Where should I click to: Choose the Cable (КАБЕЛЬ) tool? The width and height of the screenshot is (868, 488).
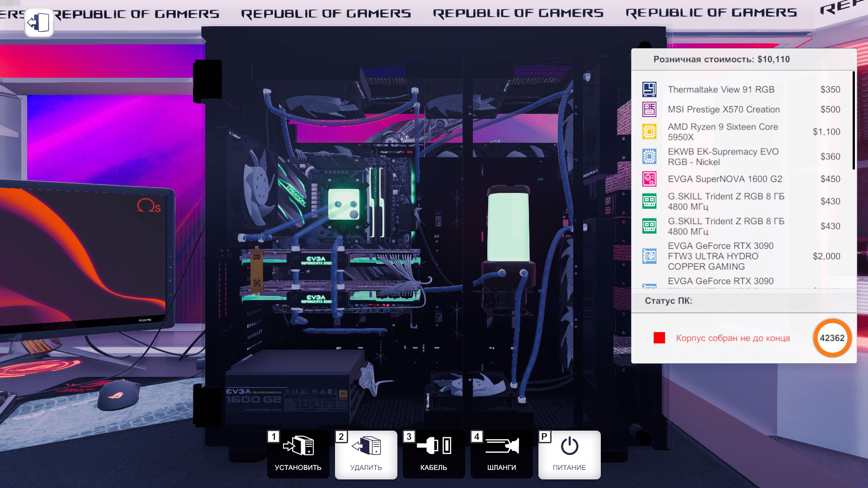pyautogui.click(x=434, y=454)
